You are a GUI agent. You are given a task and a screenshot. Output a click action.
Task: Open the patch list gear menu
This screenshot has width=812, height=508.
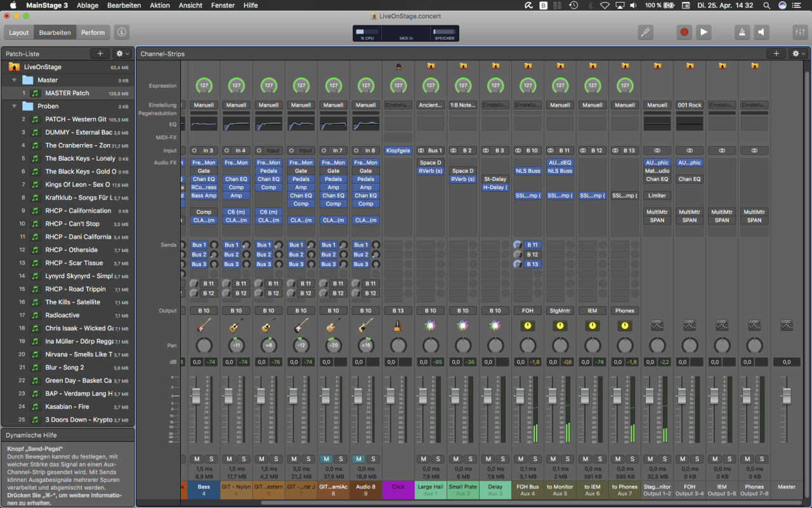(122, 54)
